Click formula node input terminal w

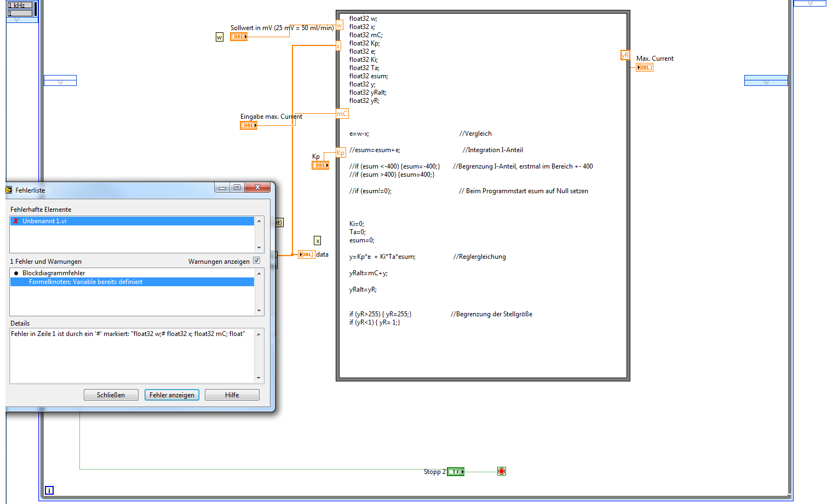click(x=339, y=25)
